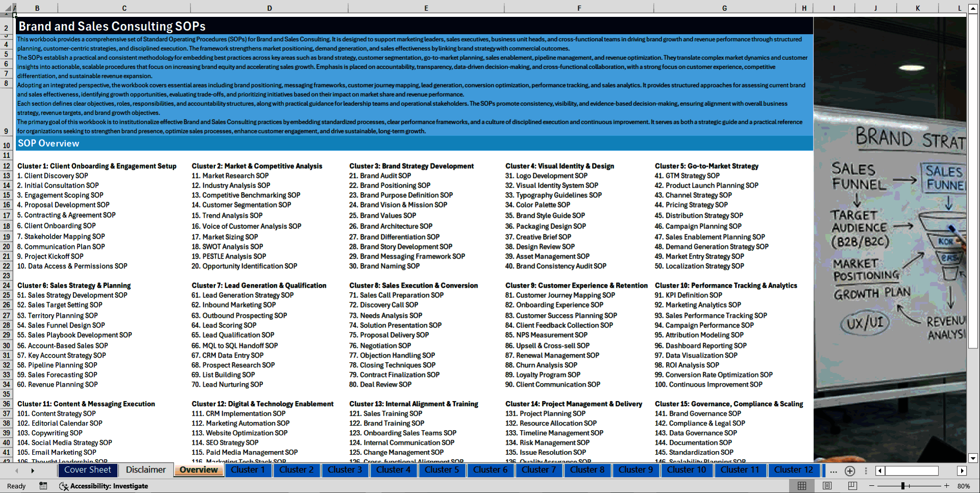
Task: Open the Cluster 4 sheet tab
Action: coord(393,470)
